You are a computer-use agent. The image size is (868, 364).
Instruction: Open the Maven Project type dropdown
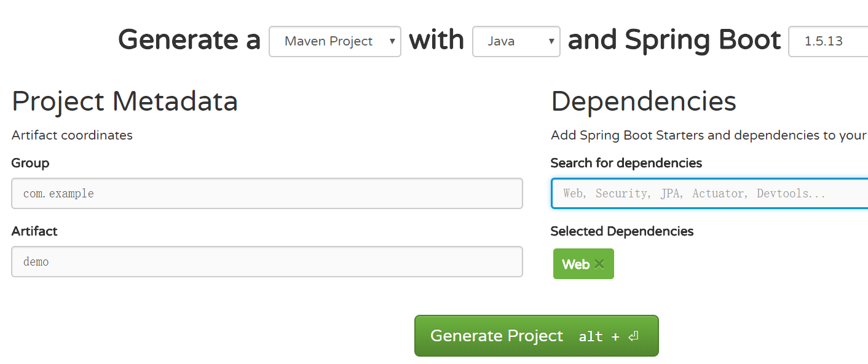pyautogui.click(x=335, y=41)
